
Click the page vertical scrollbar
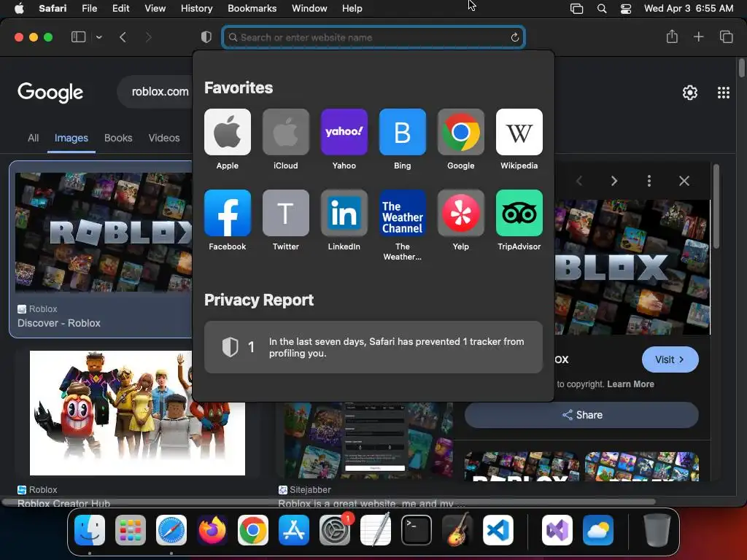pos(741,68)
